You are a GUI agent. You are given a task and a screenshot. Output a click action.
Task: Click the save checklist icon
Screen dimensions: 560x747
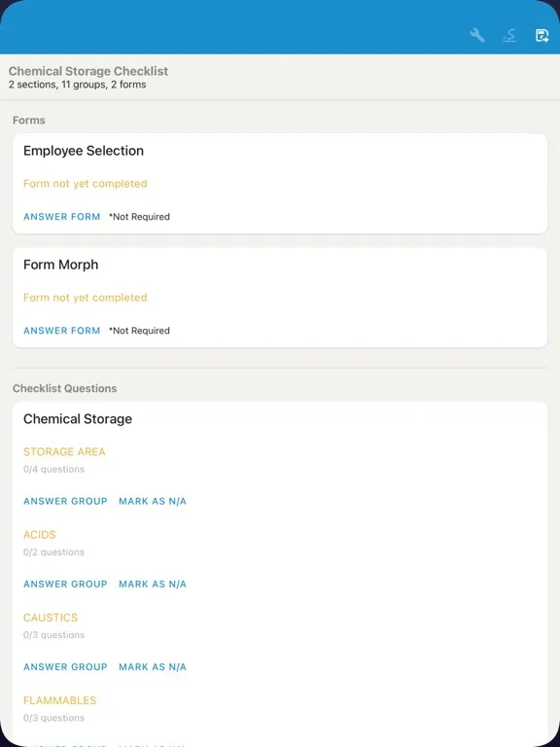tap(542, 36)
